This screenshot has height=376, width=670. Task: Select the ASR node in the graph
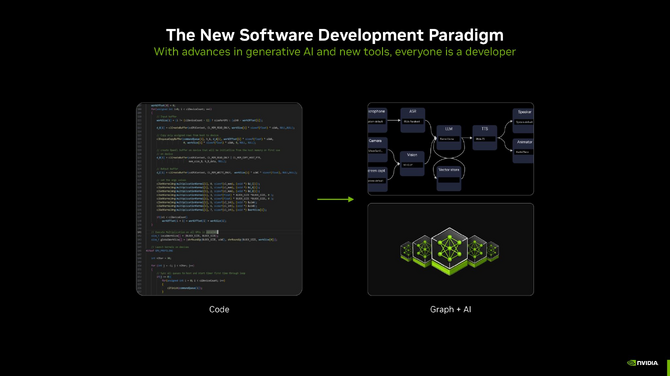412,120
